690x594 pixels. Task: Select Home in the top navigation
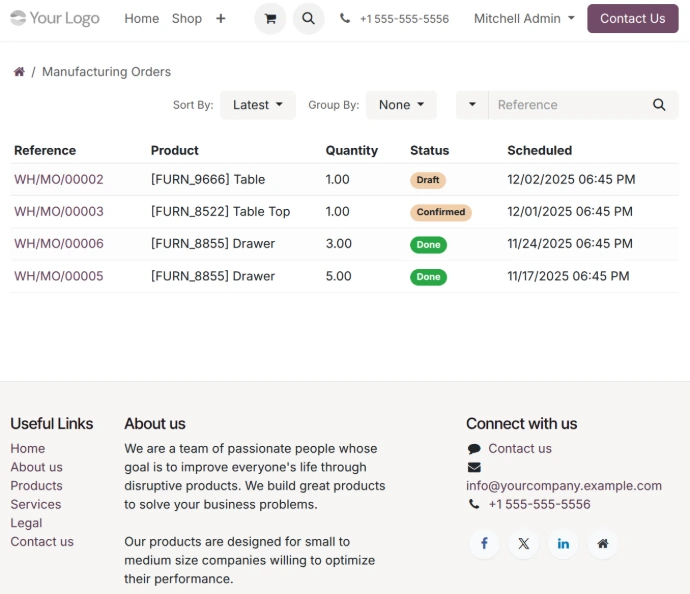pyautogui.click(x=141, y=19)
